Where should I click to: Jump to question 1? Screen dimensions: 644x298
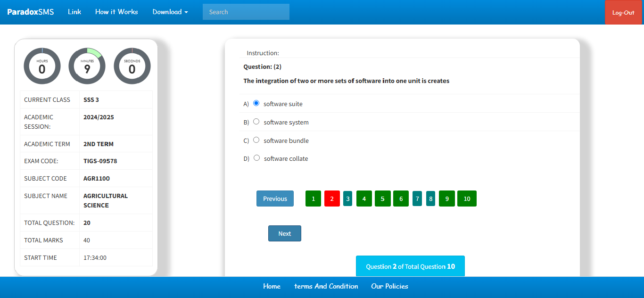[314, 199]
